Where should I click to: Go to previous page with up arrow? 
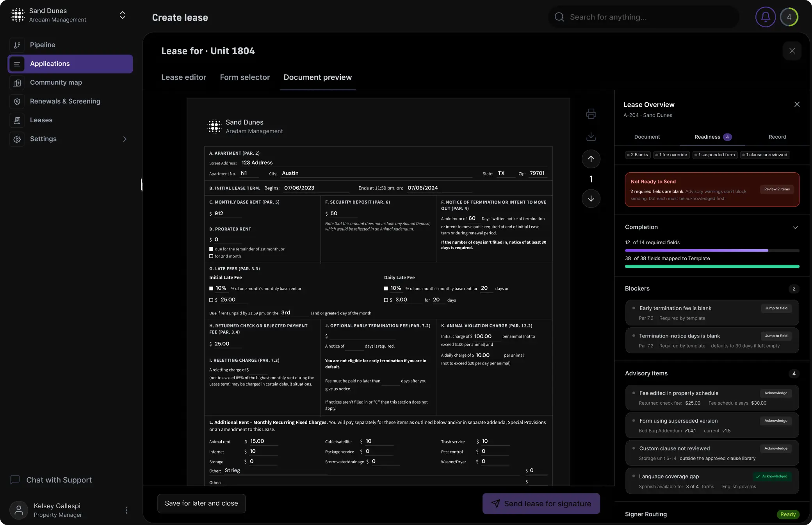[x=591, y=159]
